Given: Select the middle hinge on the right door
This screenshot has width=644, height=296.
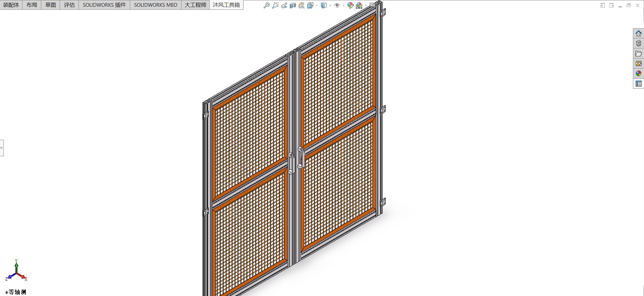Looking at the screenshot, I should coord(383,110).
